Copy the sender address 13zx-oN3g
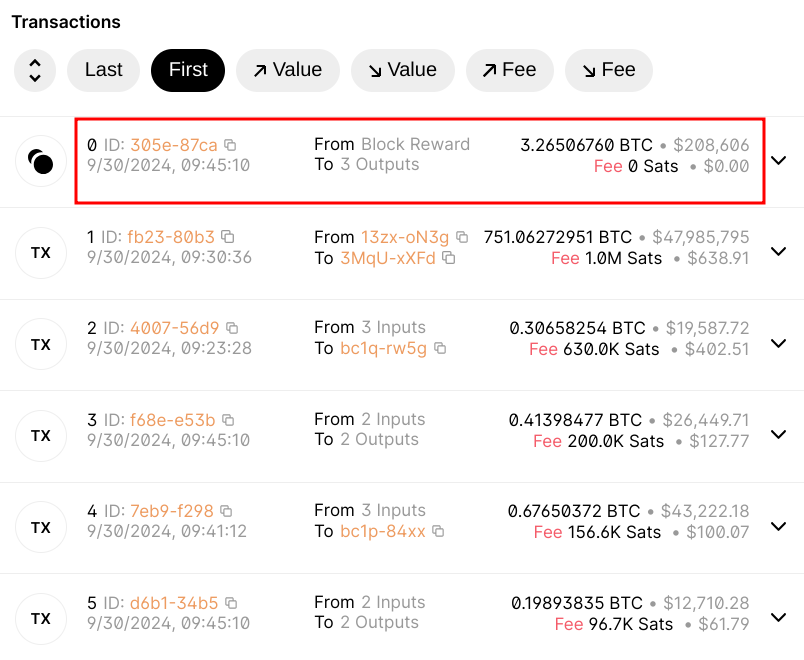Screen dimensions: 804x660 pyautogui.click(x=461, y=239)
